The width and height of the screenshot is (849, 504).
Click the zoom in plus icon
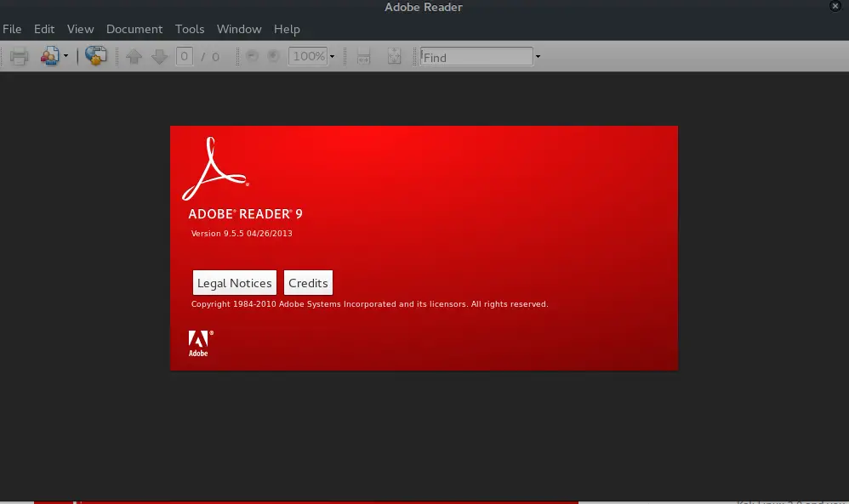click(273, 56)
